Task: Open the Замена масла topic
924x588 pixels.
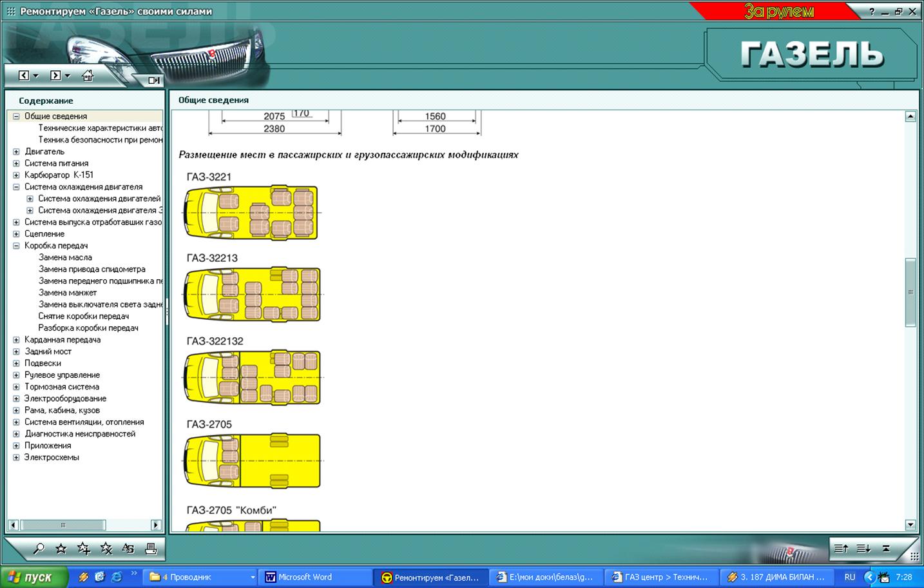Action: pos(65,257)
